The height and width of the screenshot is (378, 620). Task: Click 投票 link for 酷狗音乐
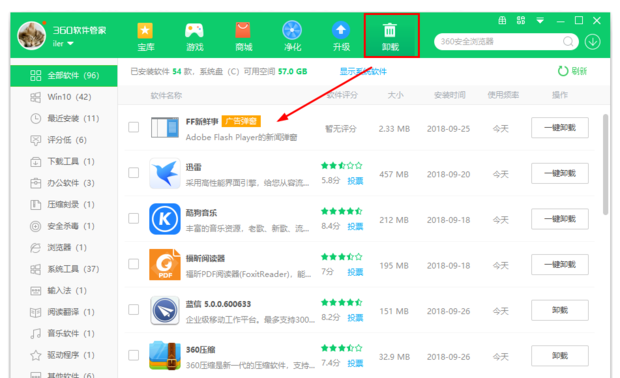point(355,227)
